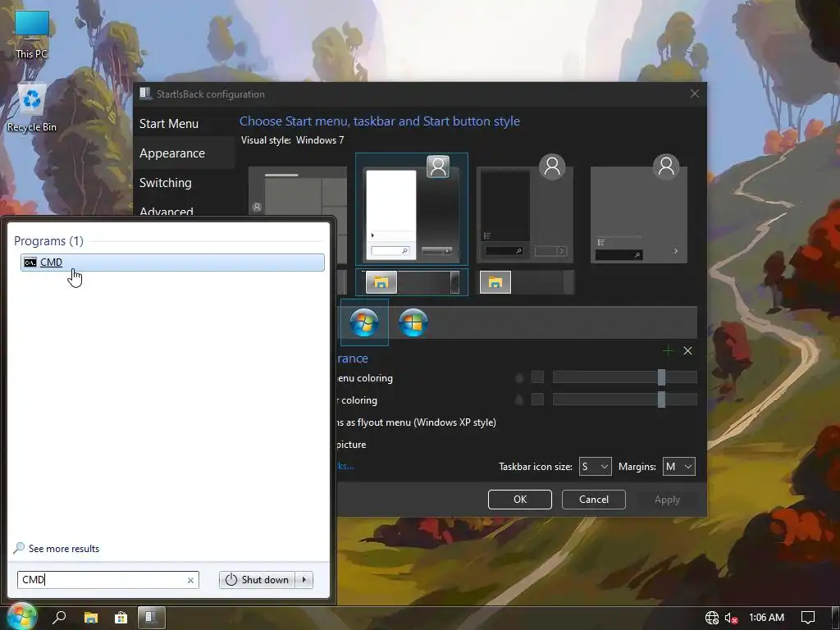Image resolution: width=840 pixels, height=630 pixels.
Task: Open the taskbar search magnifier
Action: (59, 617)
